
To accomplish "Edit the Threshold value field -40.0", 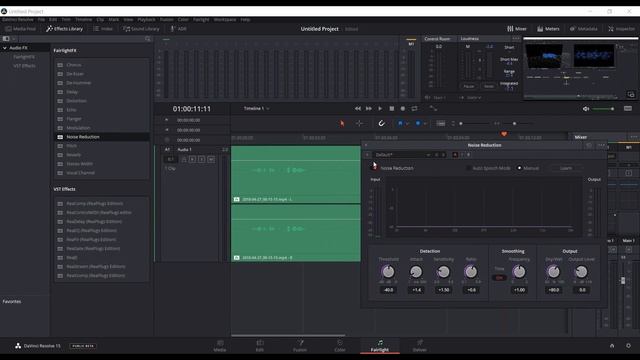I will 388,290.
